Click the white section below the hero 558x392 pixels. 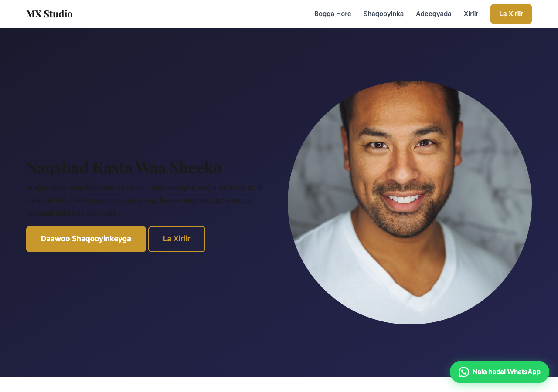(x=279, y=384)
